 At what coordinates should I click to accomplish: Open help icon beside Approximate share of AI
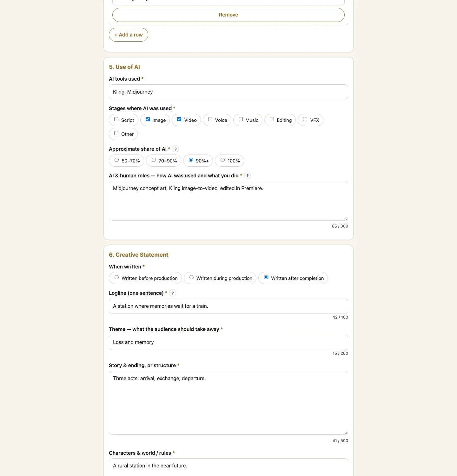click(176, 149)
